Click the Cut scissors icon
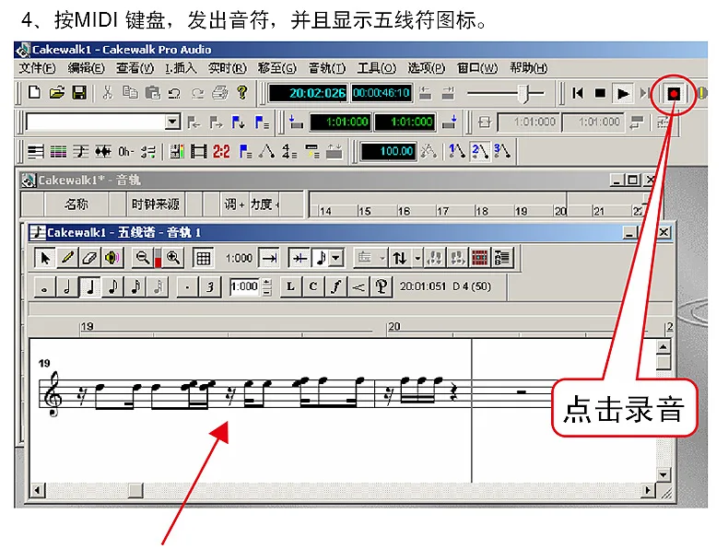Viewport: 728px width, 560px height. click(x=107, y=93)
